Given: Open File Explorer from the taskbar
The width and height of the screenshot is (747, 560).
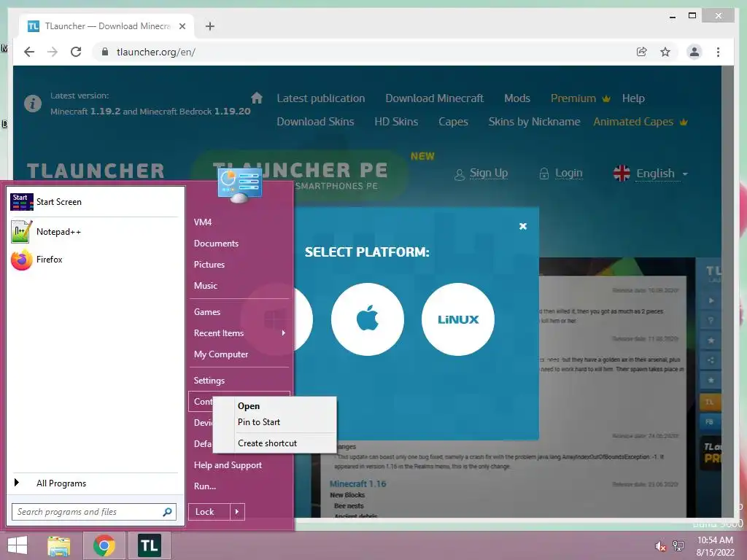Looking at the screenshot, I should [59, 545].
